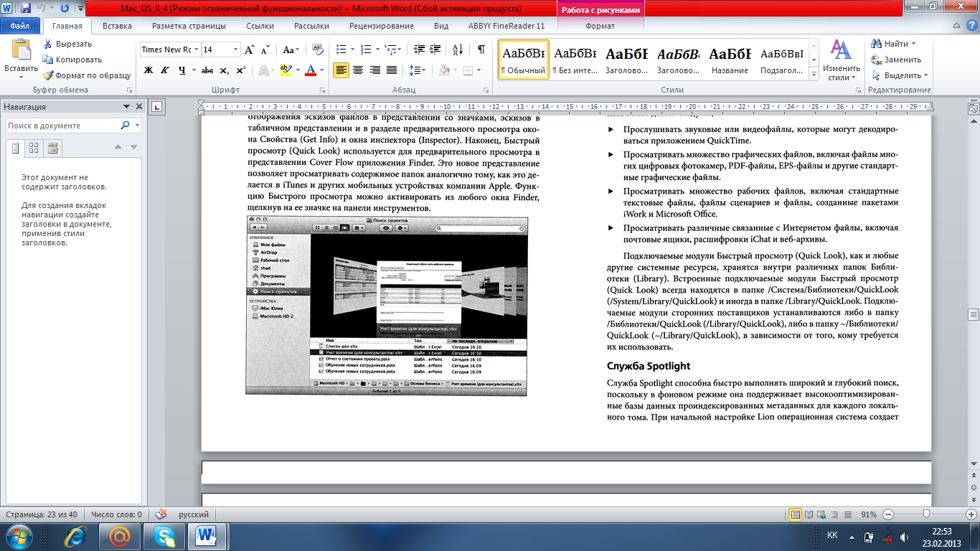Justify the paragraph text

click(x=392, y=70)
